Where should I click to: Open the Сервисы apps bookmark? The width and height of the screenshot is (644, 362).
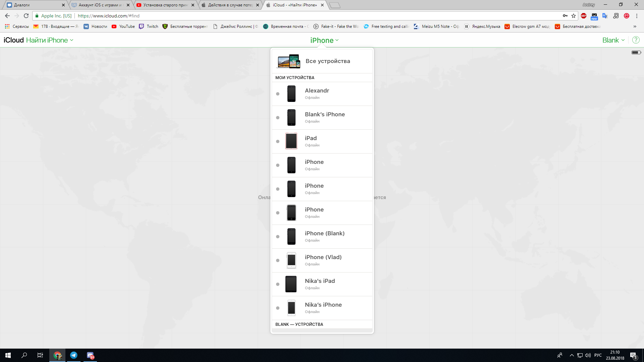[x=17, y=26]
